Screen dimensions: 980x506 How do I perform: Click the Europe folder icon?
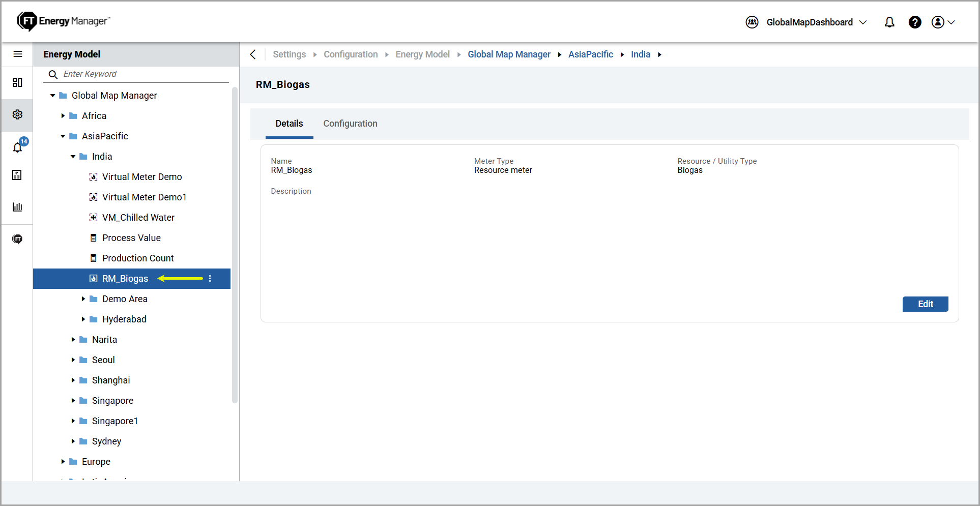click(73, 462)
